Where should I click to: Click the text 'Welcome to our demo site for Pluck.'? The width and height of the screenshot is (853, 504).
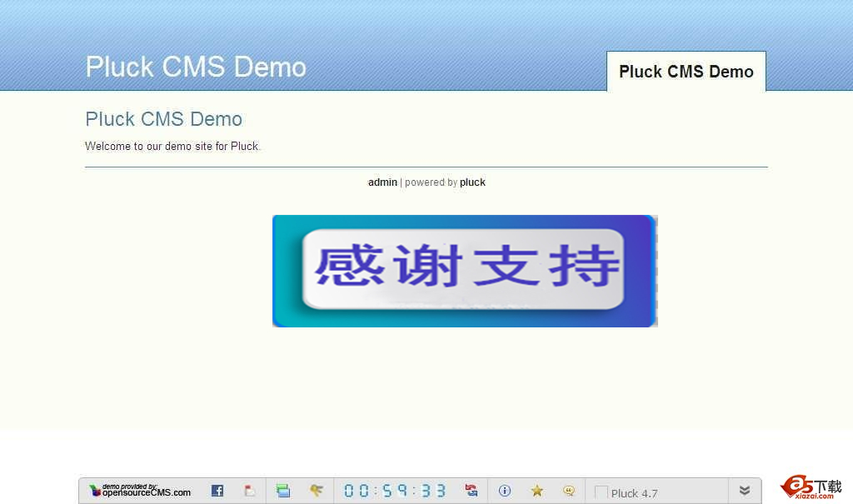point(172,147)
